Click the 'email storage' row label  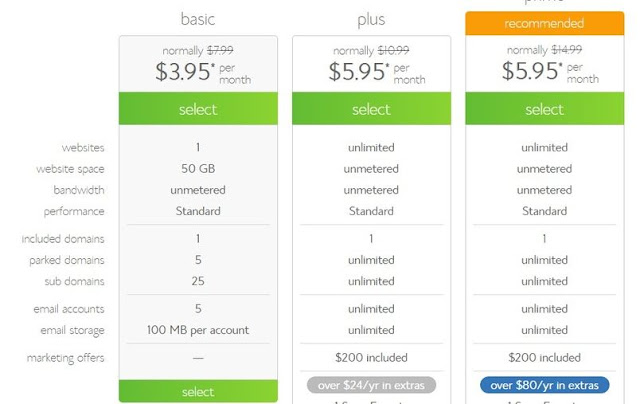pyautogui.click(x=72, y=330)
